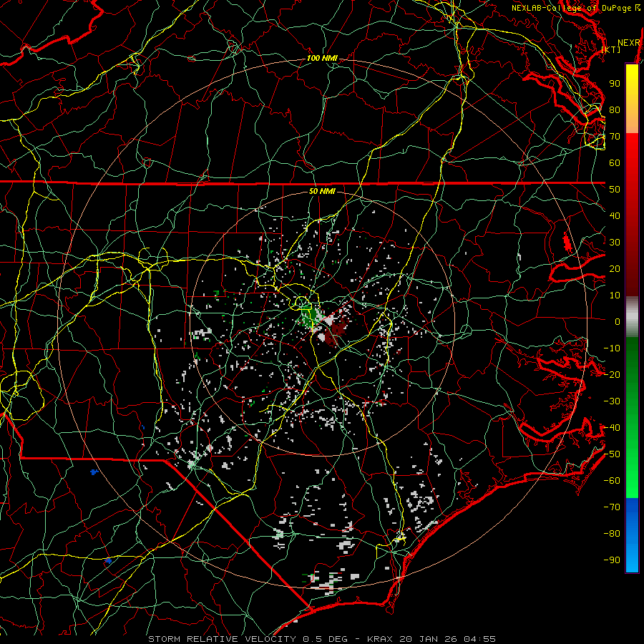Click the 90 value on the velocity scale
The width and height of the screenshot is (644, 644).
[x=615, y=84]
